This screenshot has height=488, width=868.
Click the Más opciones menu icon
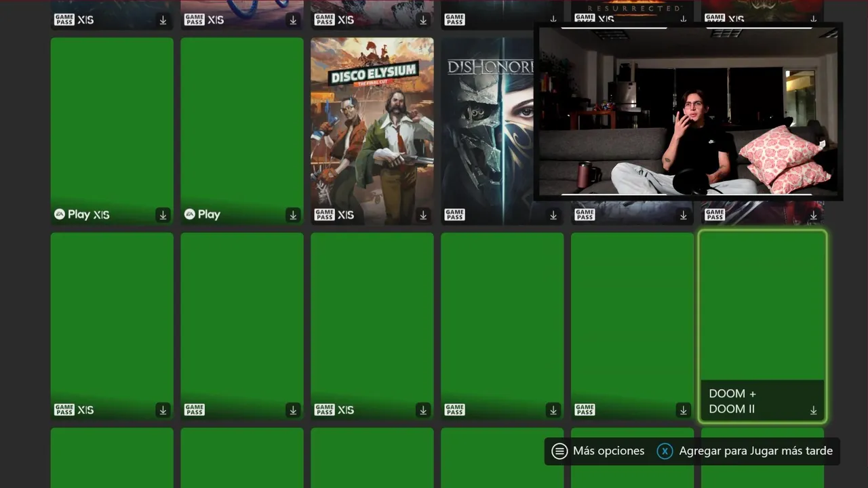pos(559,451)
